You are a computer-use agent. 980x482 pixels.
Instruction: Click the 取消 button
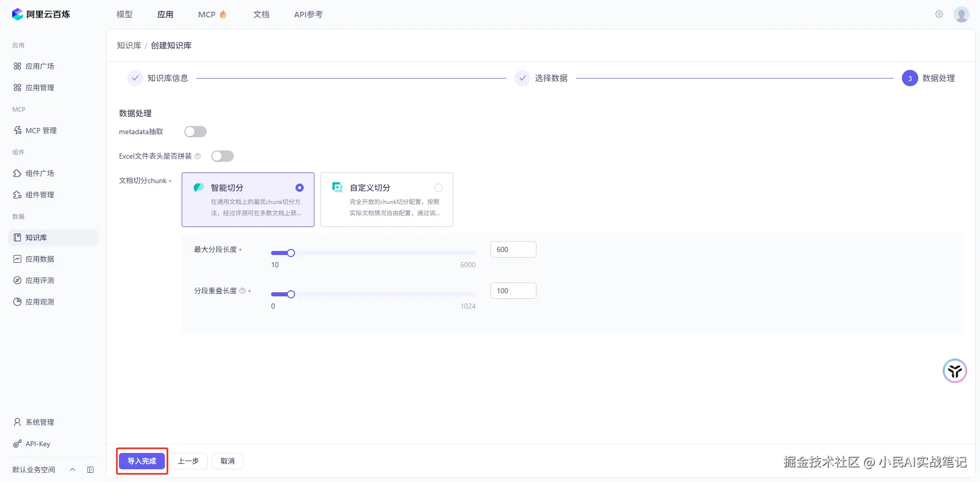228,461
